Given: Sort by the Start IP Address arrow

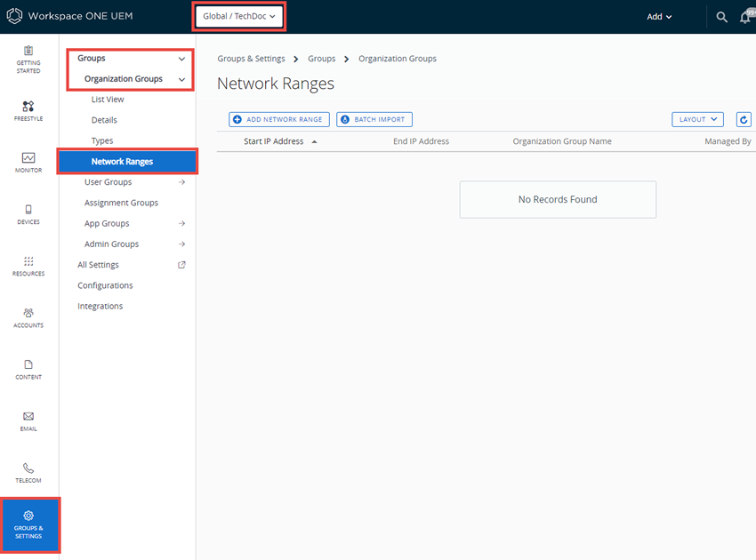Looking at the screenshot, I should (314, 141).
